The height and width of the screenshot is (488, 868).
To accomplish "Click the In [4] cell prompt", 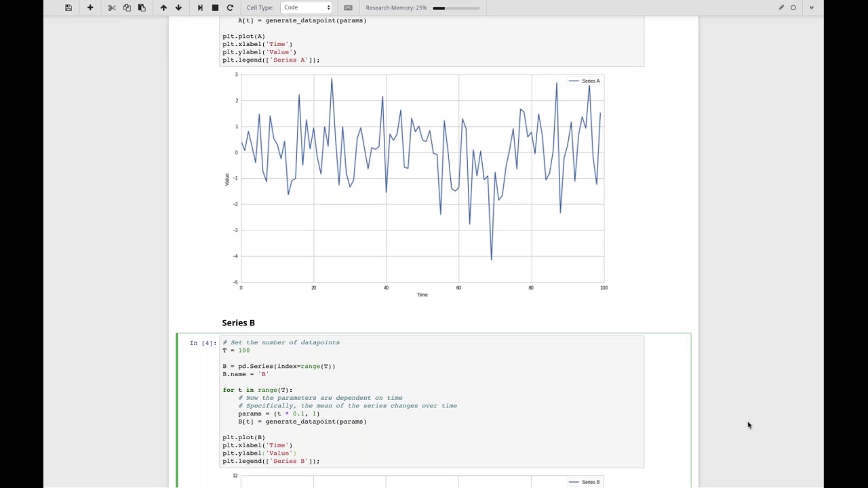I will coord(203,343).
